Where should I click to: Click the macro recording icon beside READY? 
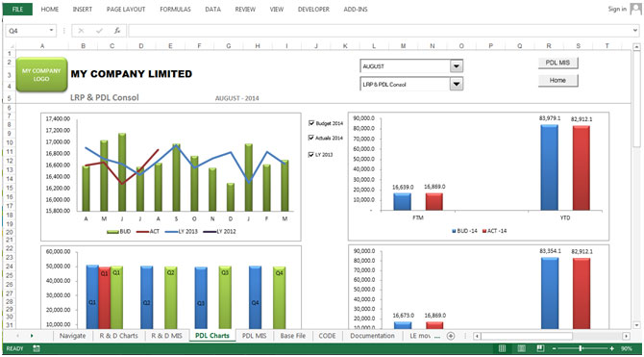pyautogui.click(x=37, y=348)
